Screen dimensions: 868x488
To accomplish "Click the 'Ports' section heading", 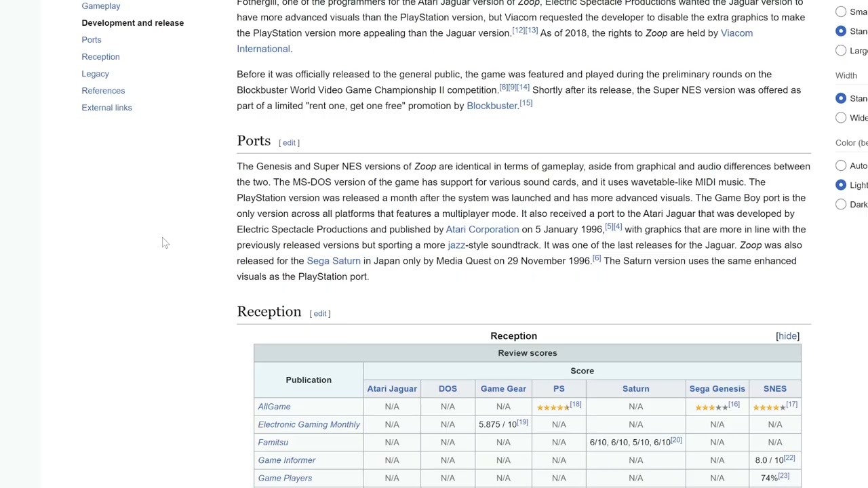I will [x=254, y=141].
